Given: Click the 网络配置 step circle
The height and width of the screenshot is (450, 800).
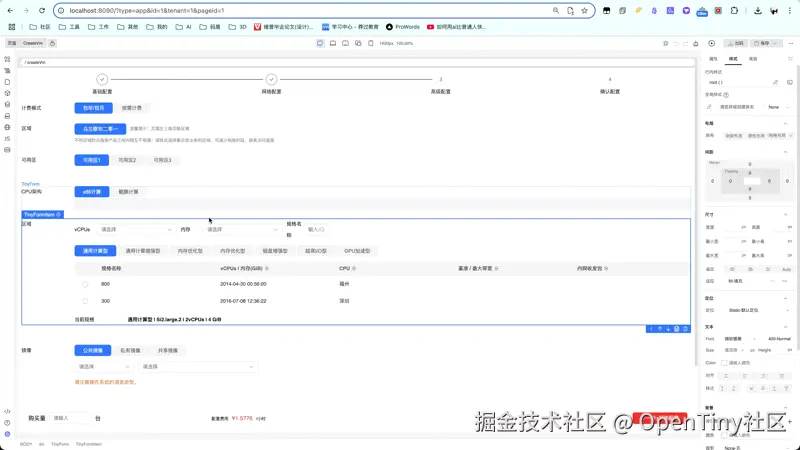Looking at the screenshot, I should pyautogui.click(x=271, y=79).
